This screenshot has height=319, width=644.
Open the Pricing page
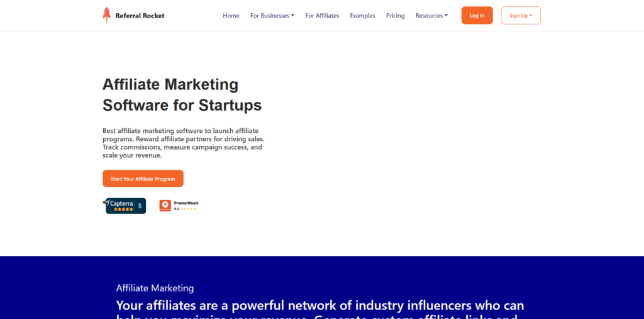[395, 16]
